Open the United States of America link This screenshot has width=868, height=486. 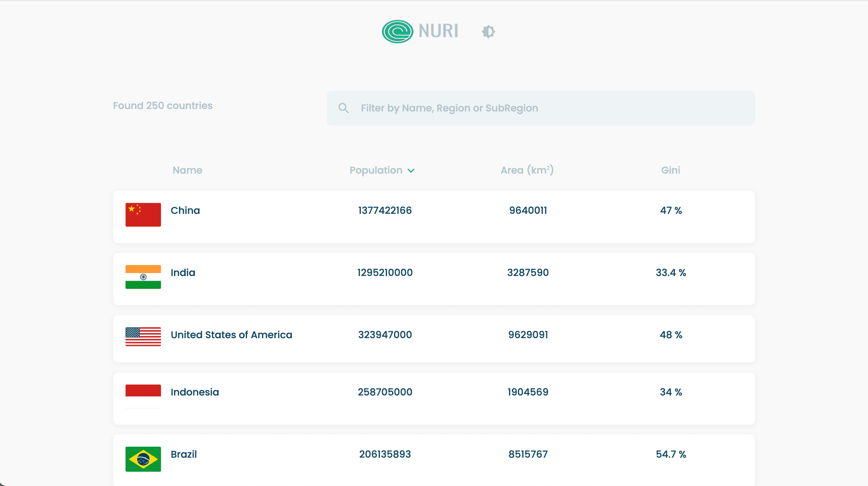[x=231, y=335]
